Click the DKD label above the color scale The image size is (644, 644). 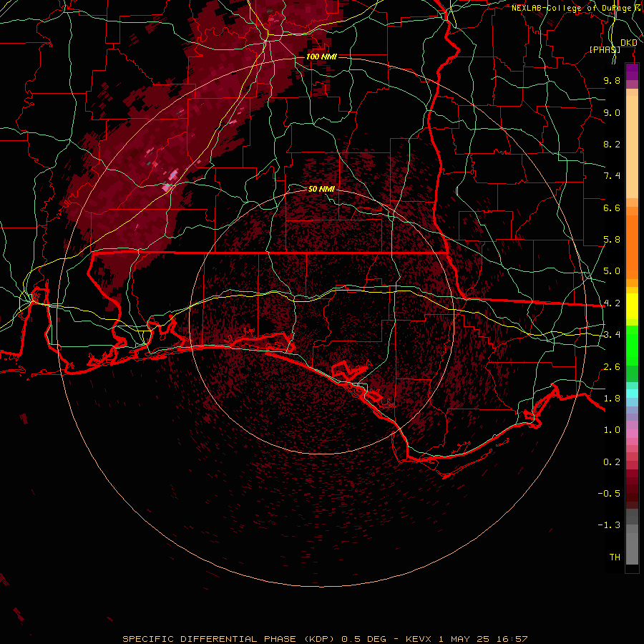click(628, 42)
